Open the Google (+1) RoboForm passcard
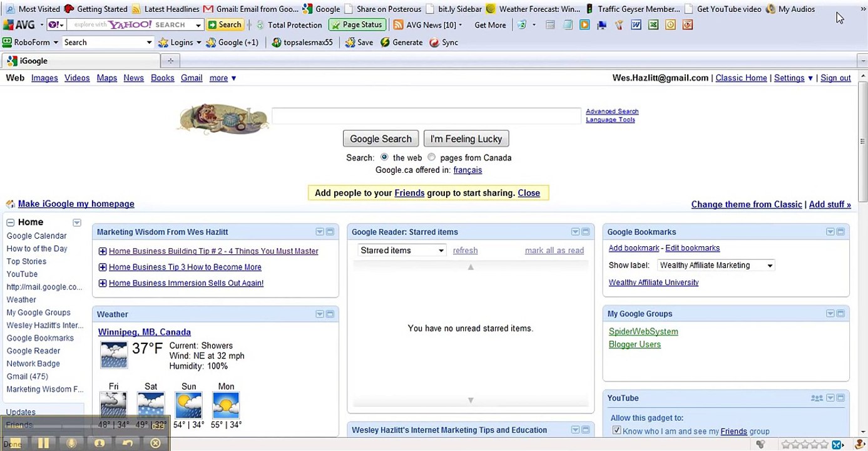Screen dimensions: 868x451 (x=232, y=43)
